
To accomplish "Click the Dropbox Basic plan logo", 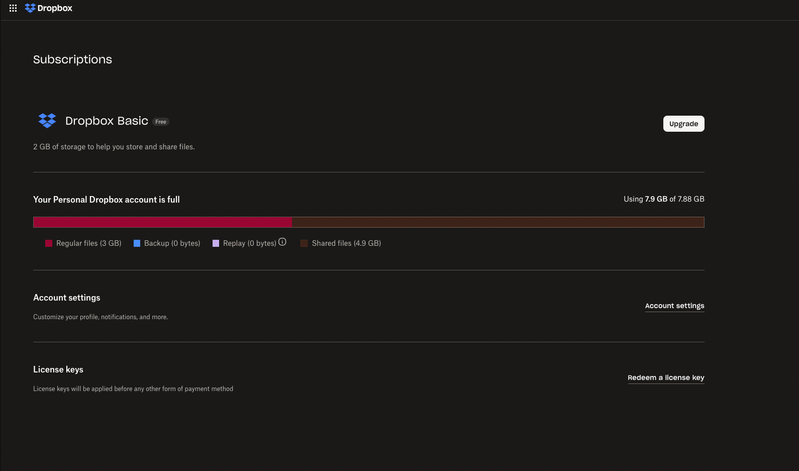I will click(x=47, y=121).
